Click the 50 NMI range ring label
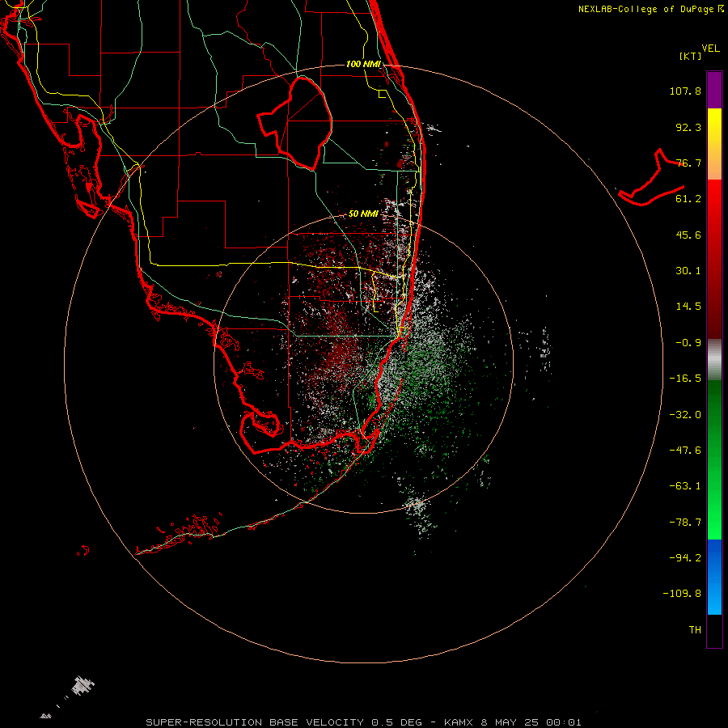 363,214
